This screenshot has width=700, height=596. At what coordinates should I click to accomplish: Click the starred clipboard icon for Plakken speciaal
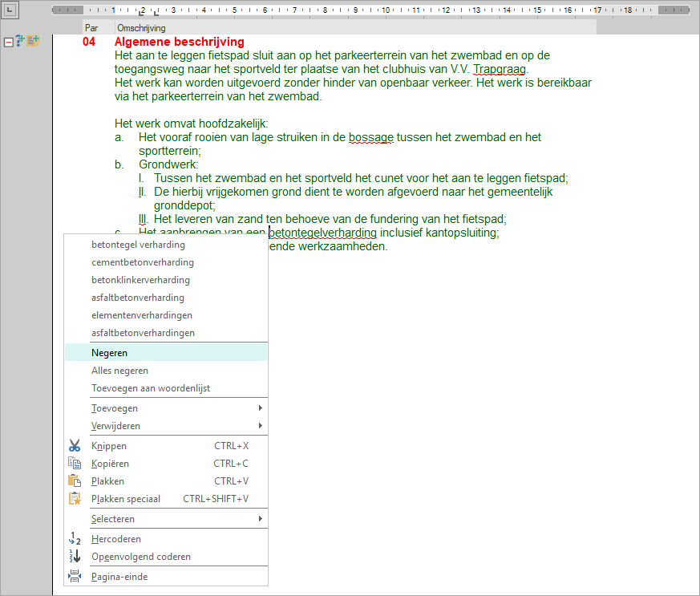[x=75, y=499]
